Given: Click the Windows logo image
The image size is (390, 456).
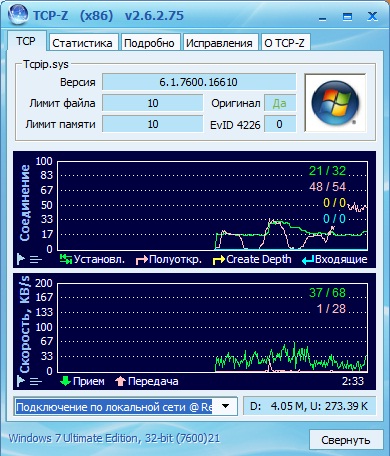Looking at the screenshot, I should click(x=335, y=103).
